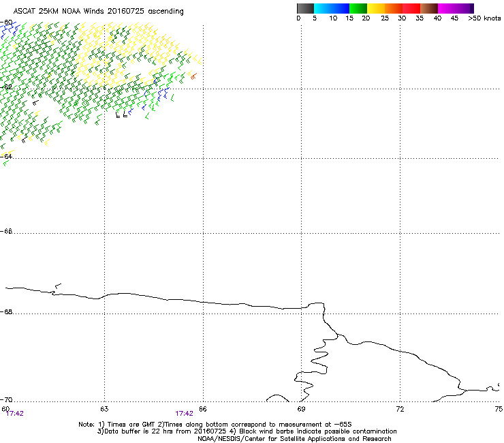This screenshot has width=504, height=443.
Task: Click the yellow 20-25 knots legend segment
Action: click(376, 8)
